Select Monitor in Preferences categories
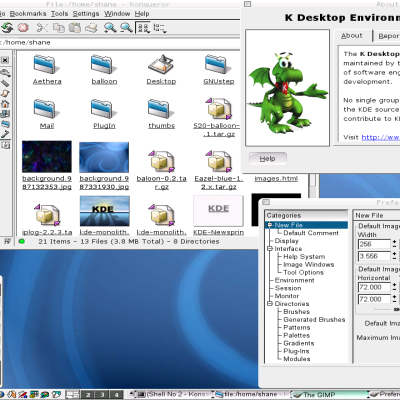Screen dimensions: 400x400 pyautogui.click(x=287, y=296)
